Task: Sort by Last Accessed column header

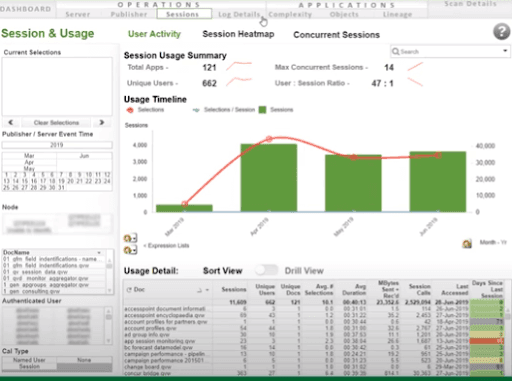Action: tap(454, 290)
